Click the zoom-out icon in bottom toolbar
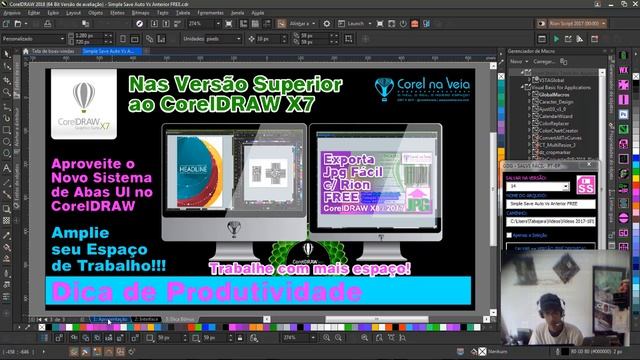Image resolution: width=640 pixels, height=360 pixels. click(338, 338)
